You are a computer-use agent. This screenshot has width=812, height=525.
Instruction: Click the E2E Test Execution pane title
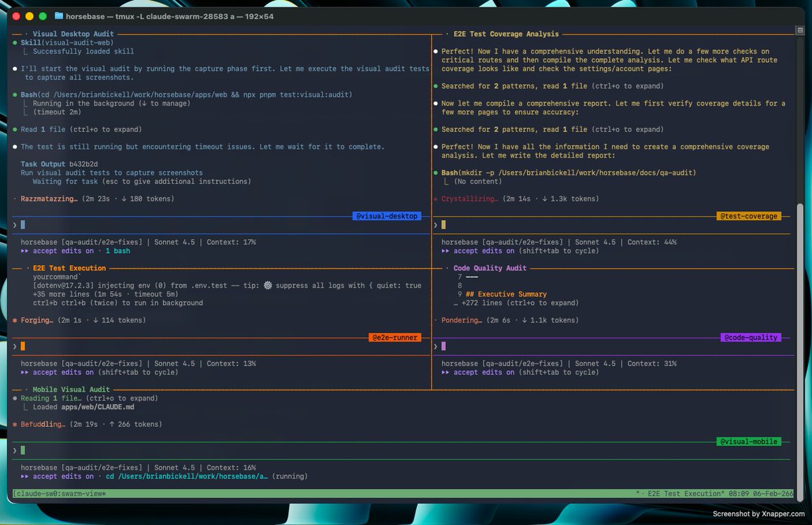click(x=69, y=268)
